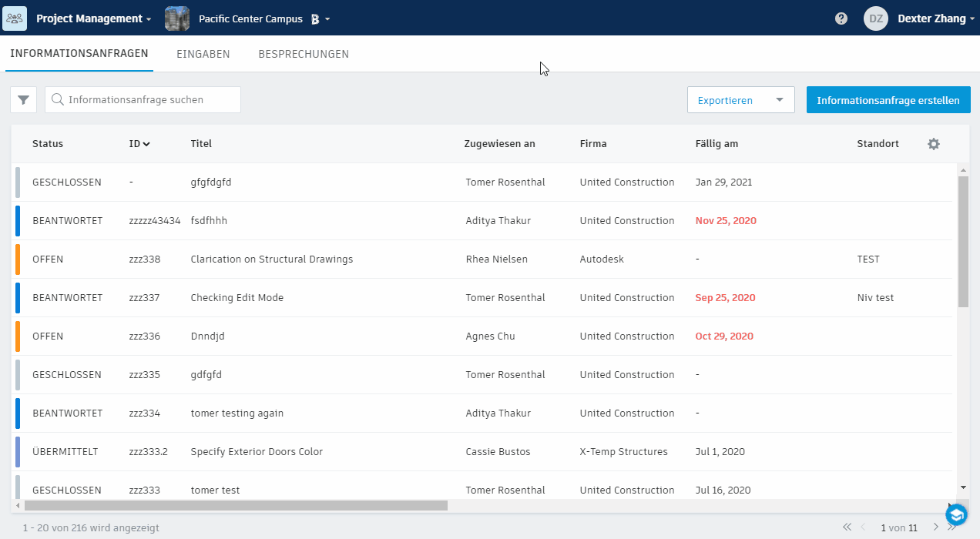Click the Pacific Center Campus project thumbnail
The height and width of the screenshot is (539, 980).
point(177,18)
